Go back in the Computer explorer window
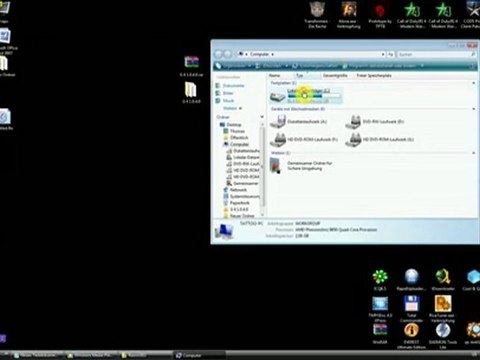 click(x=219, y=54)
